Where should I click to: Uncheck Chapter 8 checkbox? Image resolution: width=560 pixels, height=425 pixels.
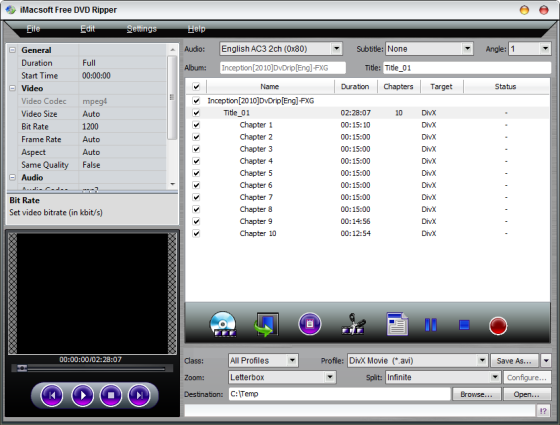tap(196, 209)
